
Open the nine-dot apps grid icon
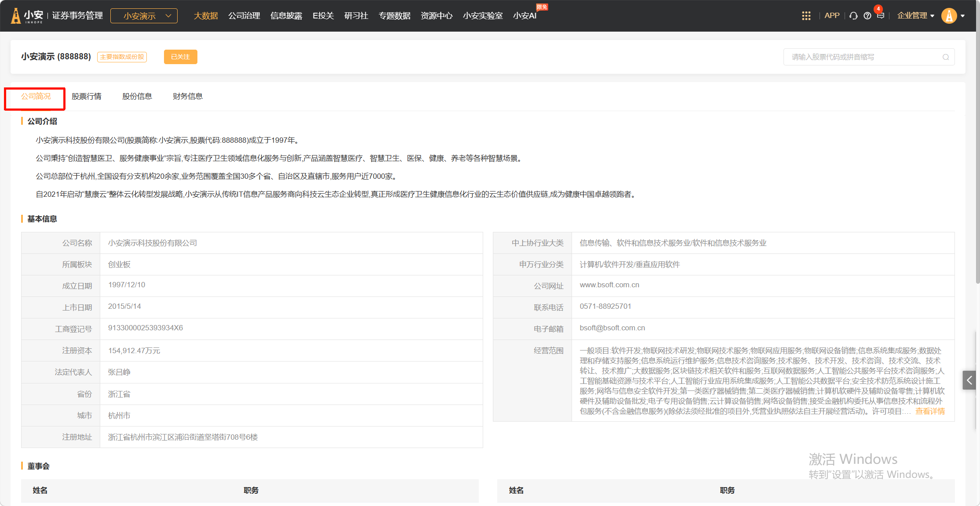(x=806, y=16)
